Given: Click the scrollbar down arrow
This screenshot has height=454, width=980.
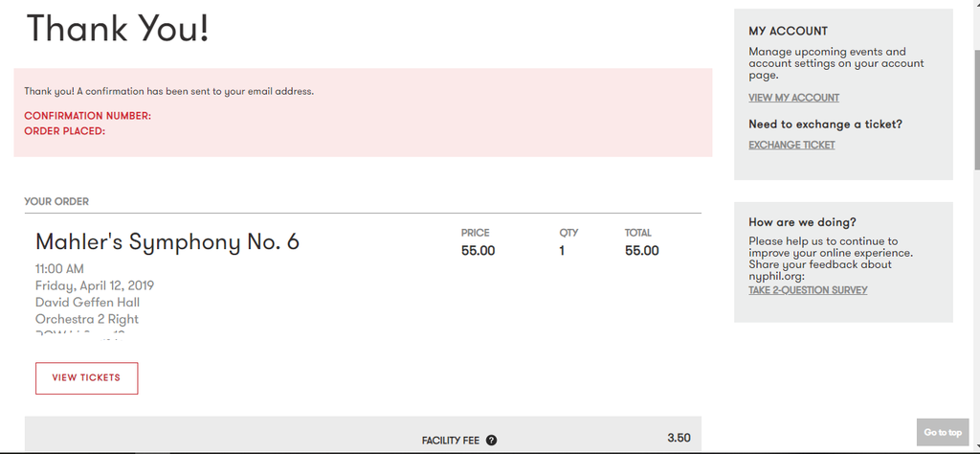Looking at the screenshot, I should pos(977,446).
